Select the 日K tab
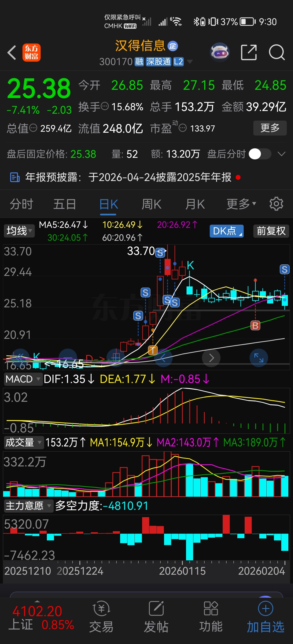This screenshot has width=293, height=644. coord(109,204)
